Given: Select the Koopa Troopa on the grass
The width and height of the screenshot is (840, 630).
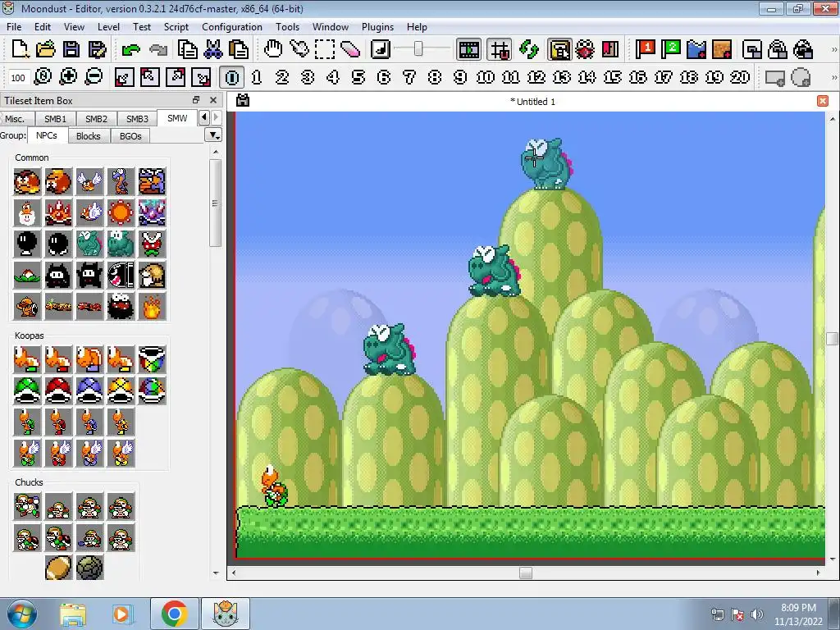Looking at the screenshot, I should click(275, 486).
